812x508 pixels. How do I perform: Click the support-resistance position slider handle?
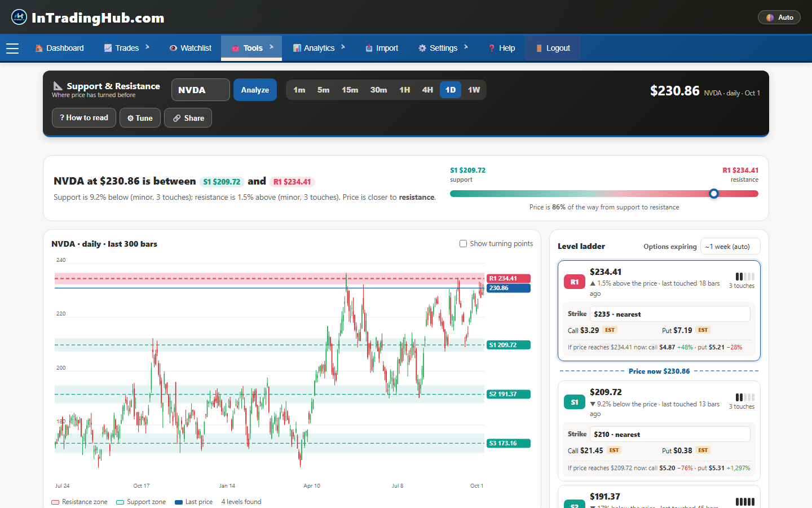click(714, 194)
